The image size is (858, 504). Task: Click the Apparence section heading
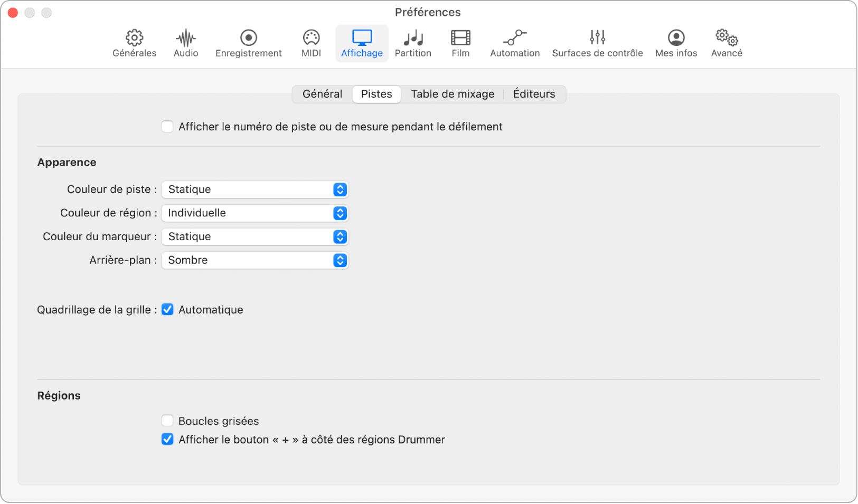tap(67, 163)
